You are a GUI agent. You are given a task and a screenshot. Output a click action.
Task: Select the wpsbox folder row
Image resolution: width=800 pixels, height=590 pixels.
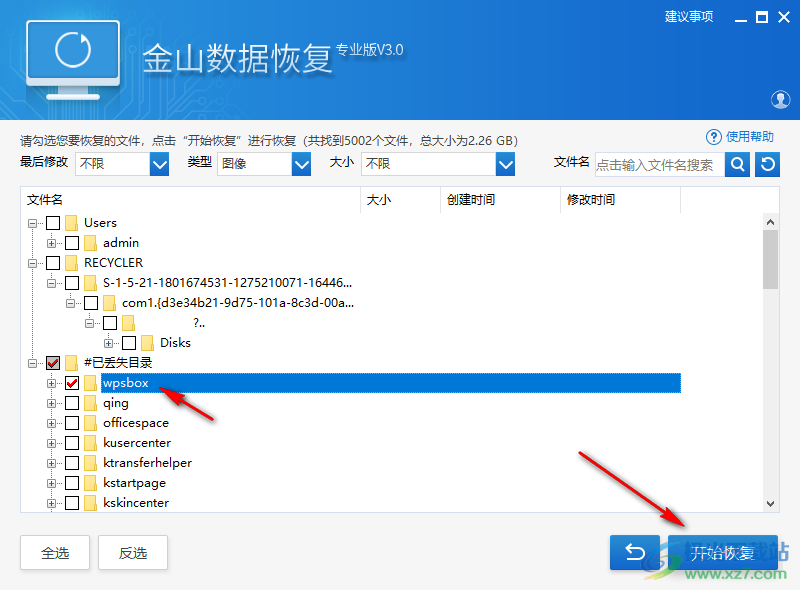[x=391, y=383]
